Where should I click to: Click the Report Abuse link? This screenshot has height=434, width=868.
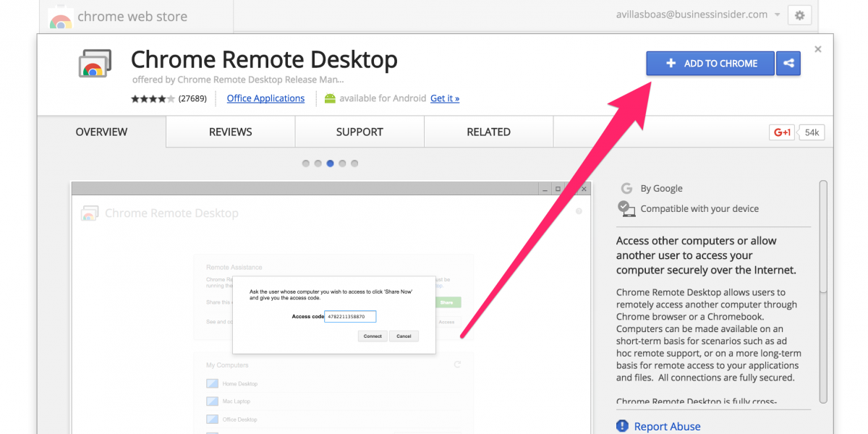click(x=667, y=426)
